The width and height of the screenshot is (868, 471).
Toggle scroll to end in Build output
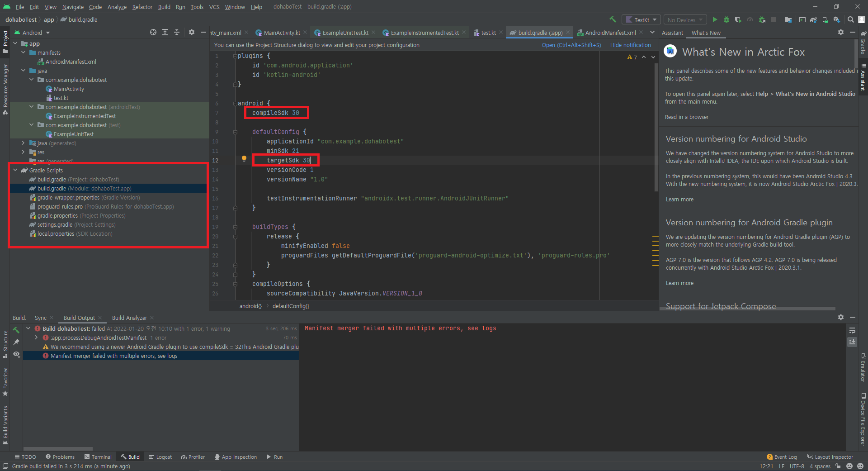pyautogui.click(x=852, y=342)
